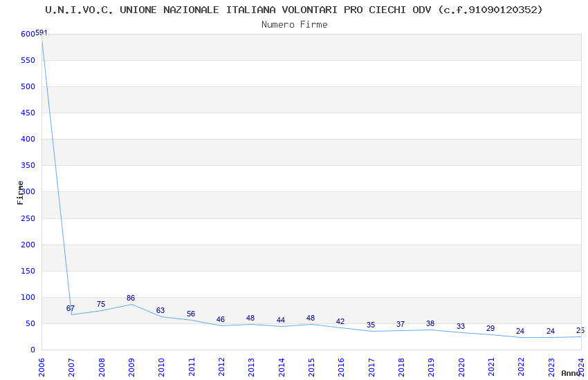Select the 86 data point label

(x=131, y=298)
